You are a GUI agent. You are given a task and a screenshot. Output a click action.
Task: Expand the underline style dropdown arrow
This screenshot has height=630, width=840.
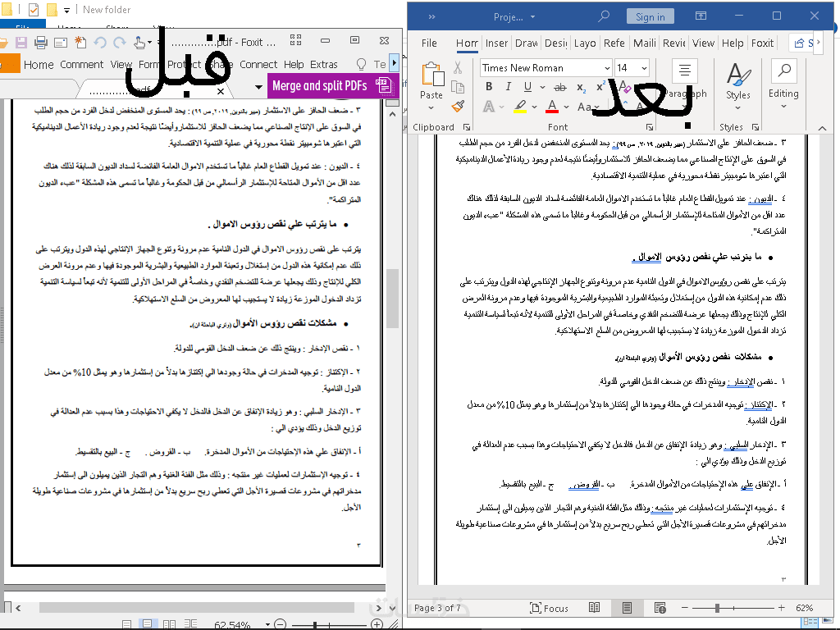point(542,87)
